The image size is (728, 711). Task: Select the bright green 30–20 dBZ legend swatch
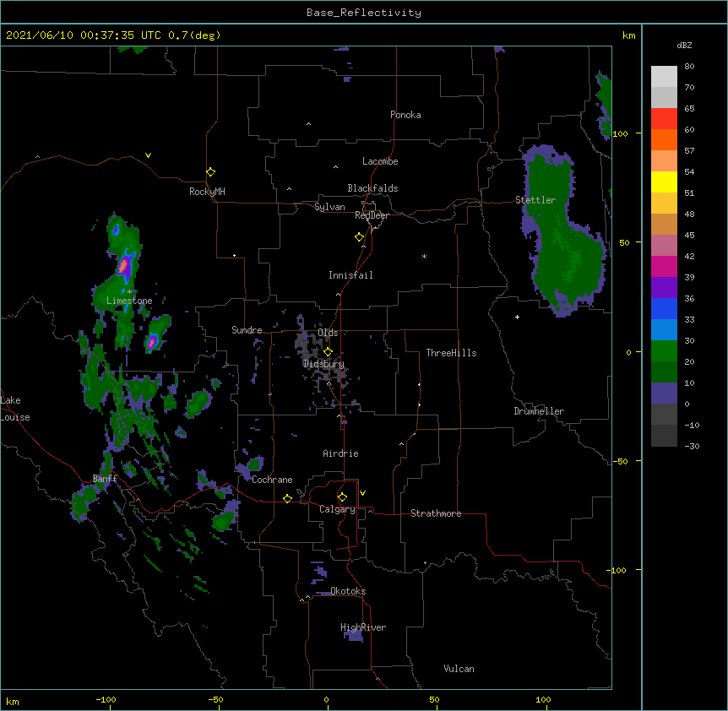(664, 351)
